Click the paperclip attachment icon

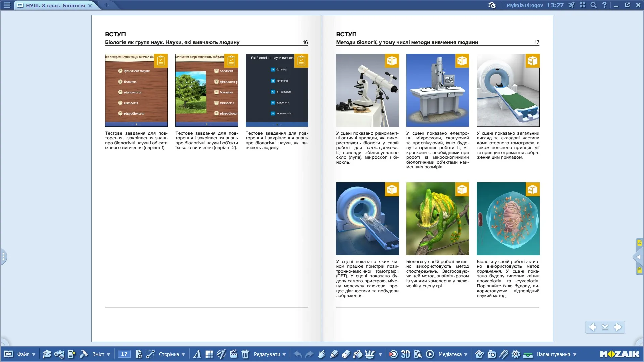[x=504, y=354]
